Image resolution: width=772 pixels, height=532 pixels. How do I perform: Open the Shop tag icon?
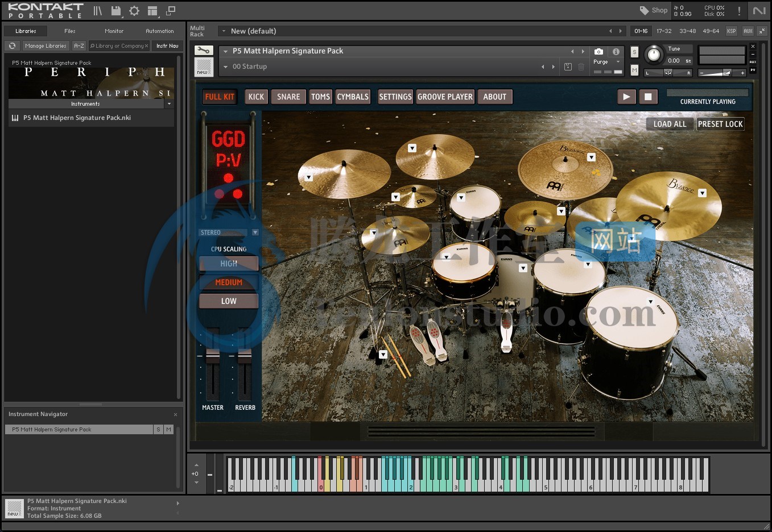tap(644, 10)
